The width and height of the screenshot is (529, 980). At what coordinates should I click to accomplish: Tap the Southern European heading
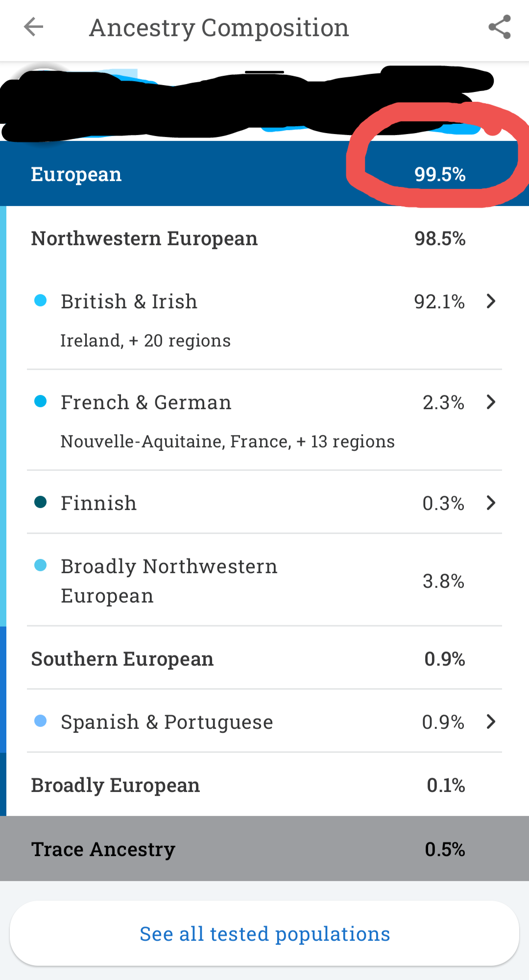pyautogui.click(x=122, y=659)
